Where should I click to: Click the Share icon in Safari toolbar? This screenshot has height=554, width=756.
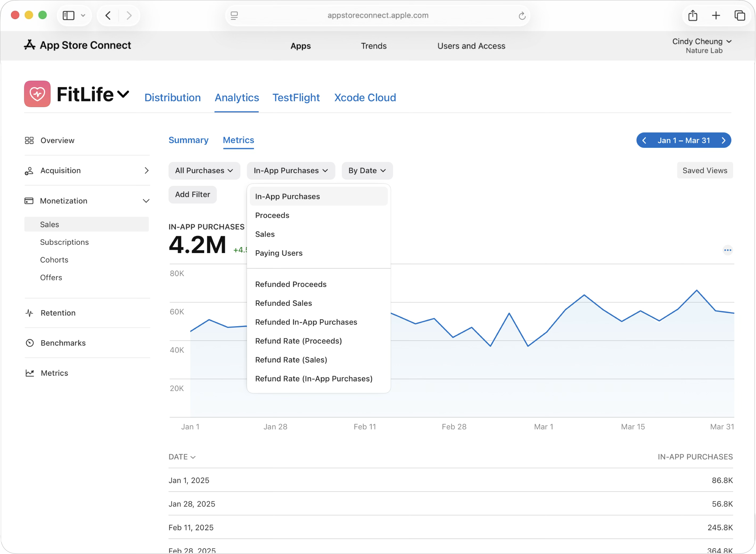[x=693, y=15]
